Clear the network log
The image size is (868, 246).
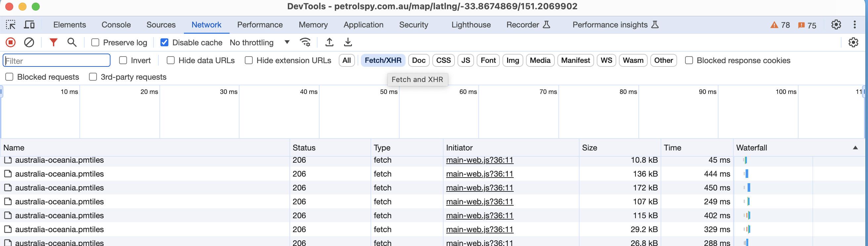29,42
